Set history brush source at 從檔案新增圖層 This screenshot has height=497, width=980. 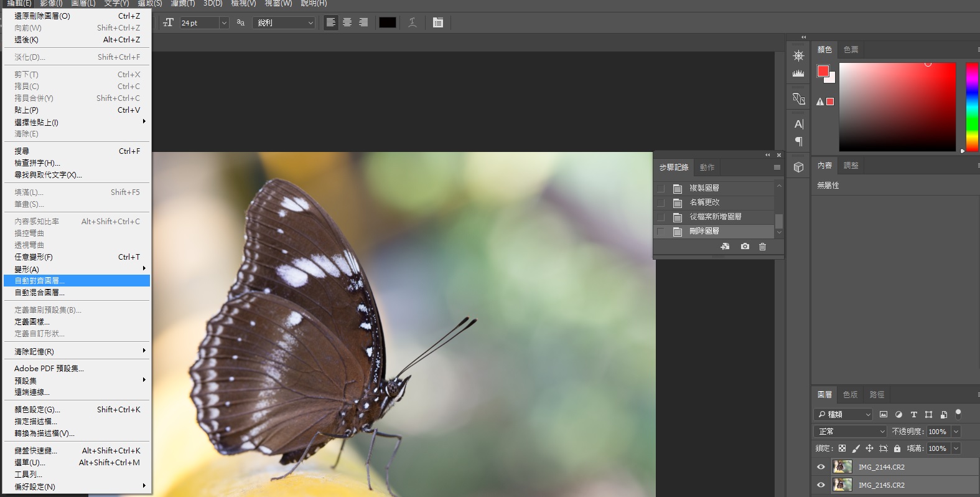[x=661, y=217]
